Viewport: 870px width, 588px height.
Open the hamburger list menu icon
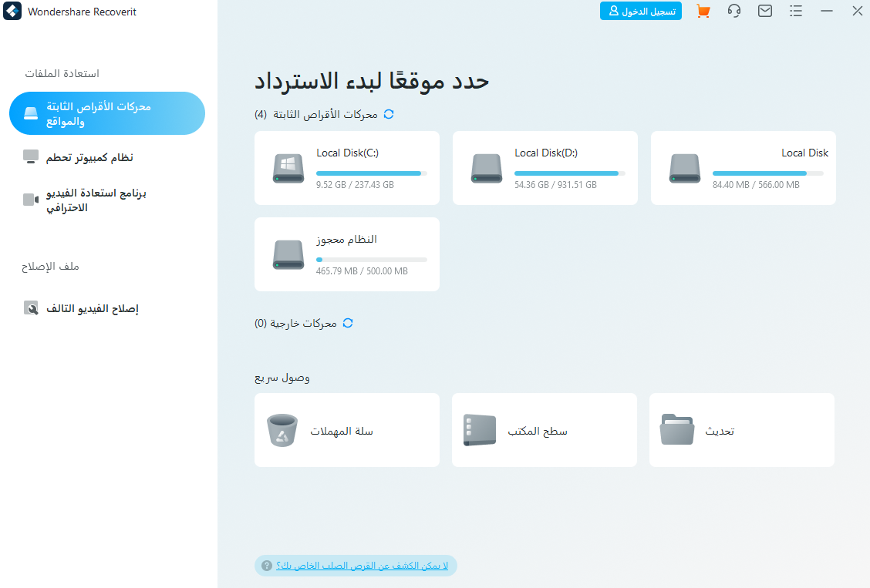coord(796,11)
